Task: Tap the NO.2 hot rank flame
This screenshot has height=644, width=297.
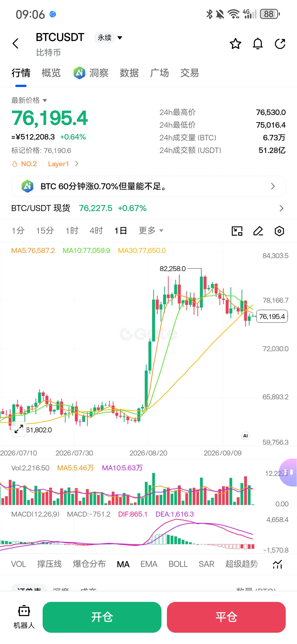Action: 24,164
